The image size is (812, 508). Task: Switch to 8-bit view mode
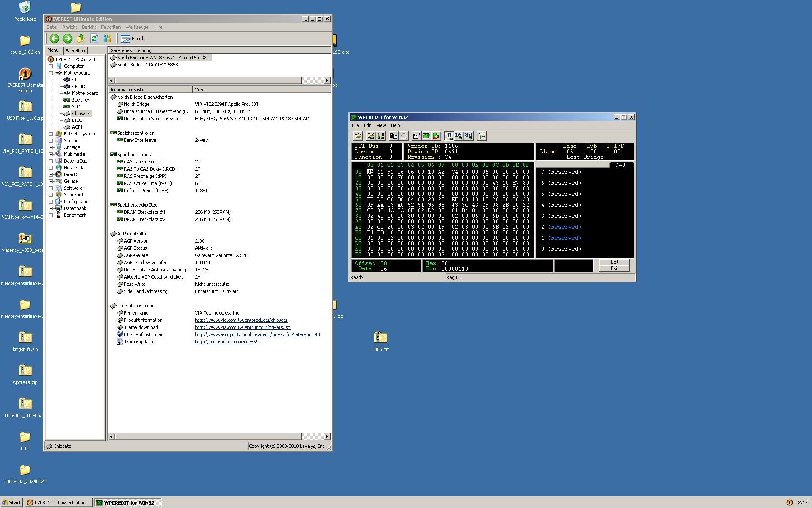449,136
